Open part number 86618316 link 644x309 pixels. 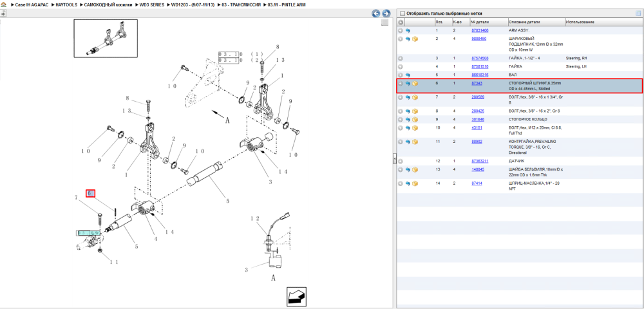[480, 75]
